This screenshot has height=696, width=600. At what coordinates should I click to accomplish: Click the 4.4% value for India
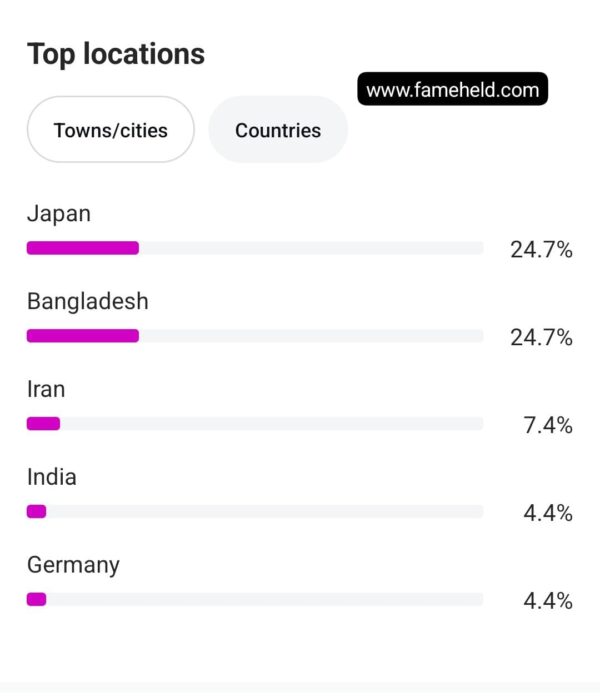click(548, 513)
